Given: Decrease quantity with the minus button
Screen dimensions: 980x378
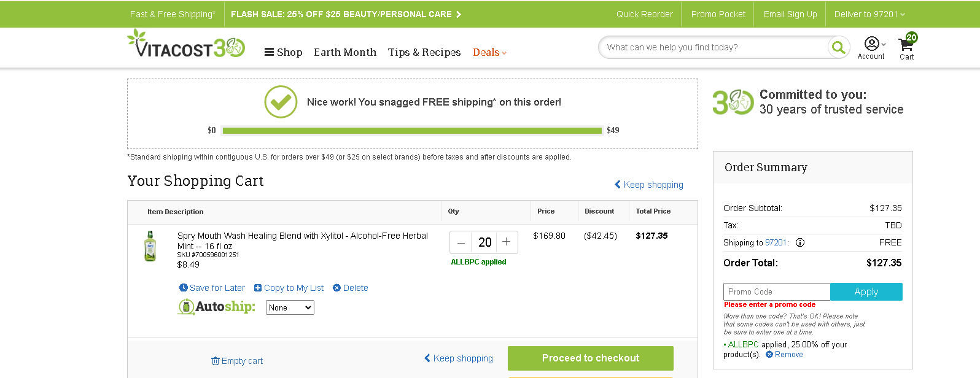Looking at the screenshot, I should [x=461, y=242].
